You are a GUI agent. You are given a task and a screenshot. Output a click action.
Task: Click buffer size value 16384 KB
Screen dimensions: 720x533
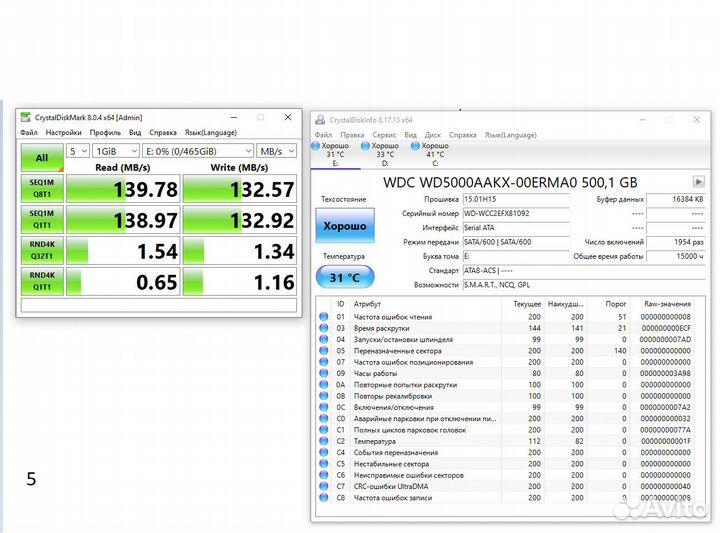pyautogui.click(x=675, y=199)
